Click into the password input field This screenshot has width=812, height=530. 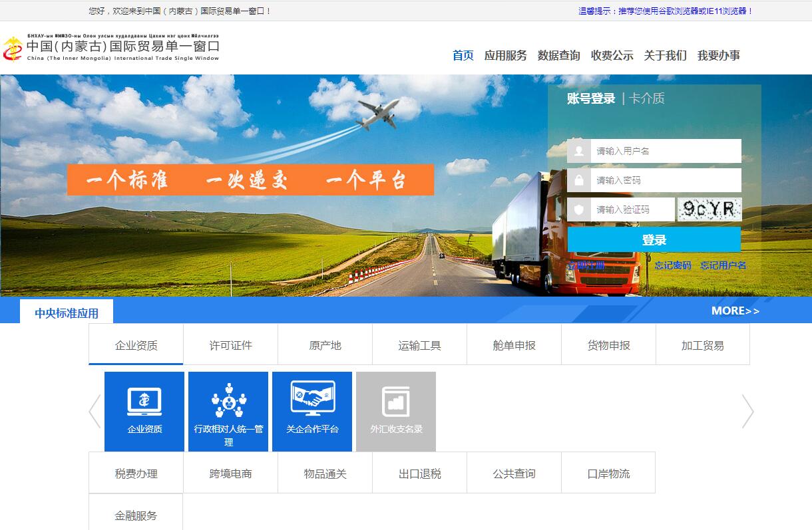pyautogui.click(x=666, y=180)
